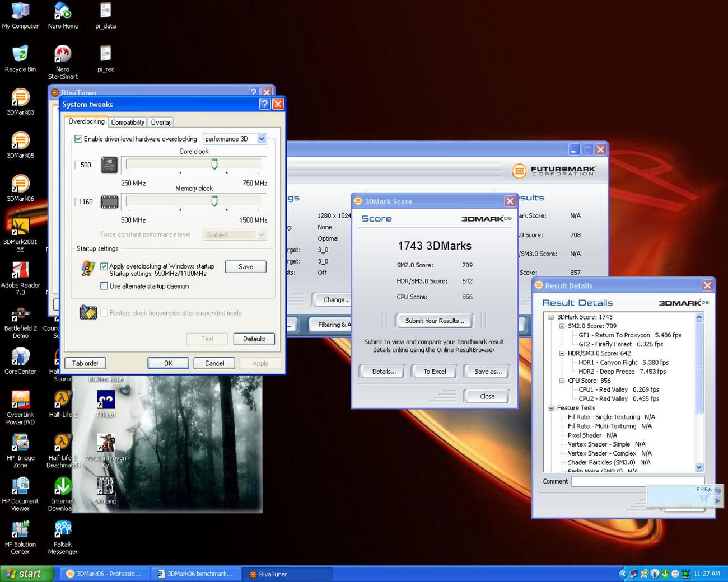Toggle Apply overclocking at Windows startup
Screen dimensions: 728x582
coord(104,266)
